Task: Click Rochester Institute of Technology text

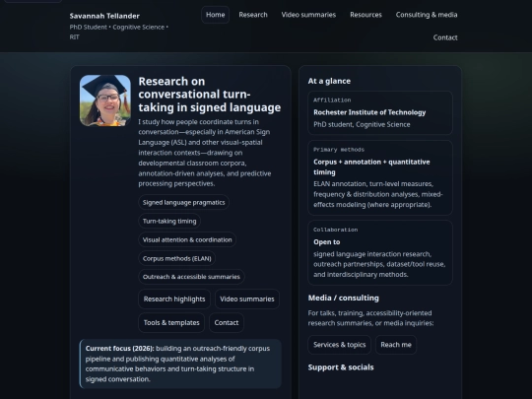Action: pyautogui.click(x=369, y=112)
